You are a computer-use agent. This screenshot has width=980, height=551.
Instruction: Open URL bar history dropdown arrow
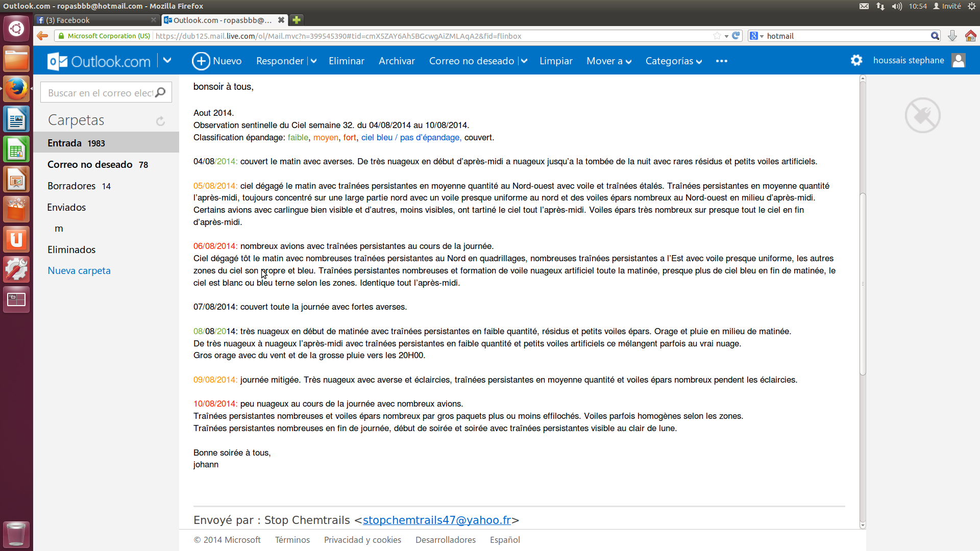726,36
